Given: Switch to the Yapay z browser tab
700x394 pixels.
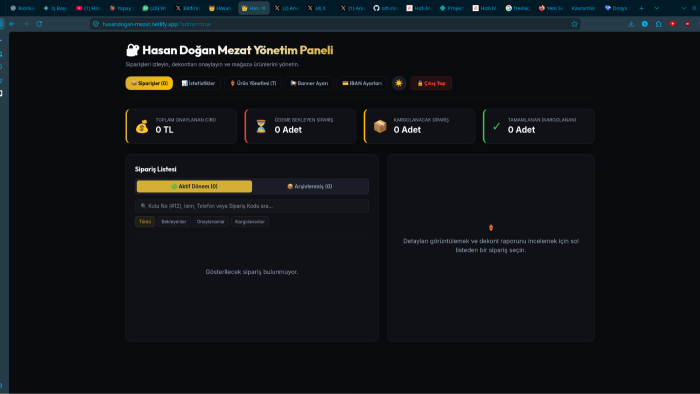Looking at the screenshot, I should coord(121,8).
